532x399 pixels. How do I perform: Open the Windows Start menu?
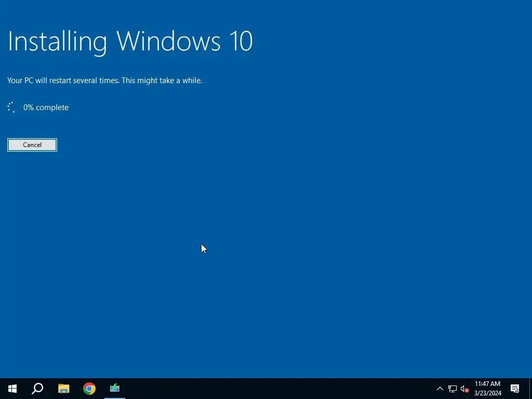12,389
